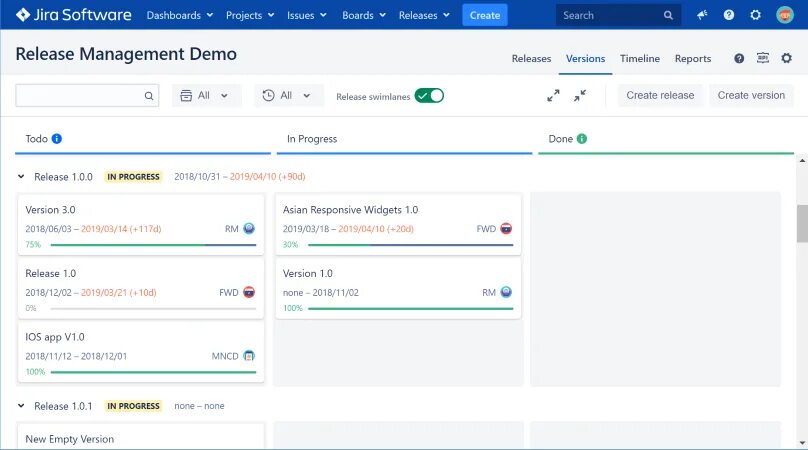Open Boards dropdown menu

[x=364, y=15]
